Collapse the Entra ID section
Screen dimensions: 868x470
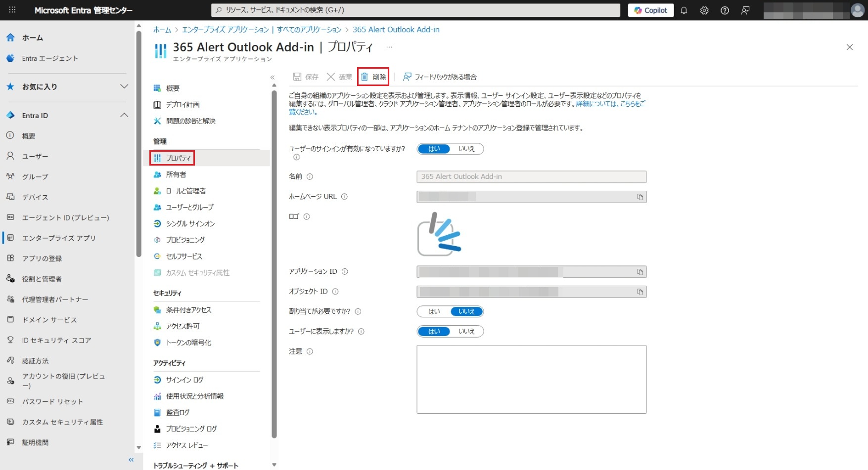click(x=124, y=115)
